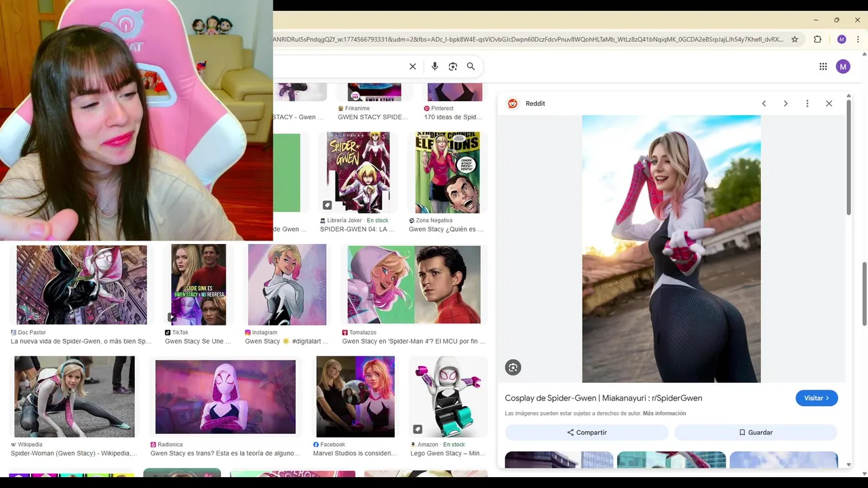This screenshot has height=488, width=868.
Task: Click the 'SPIDER-GWEN 04: LA' caption
Action: coord(357,230)
